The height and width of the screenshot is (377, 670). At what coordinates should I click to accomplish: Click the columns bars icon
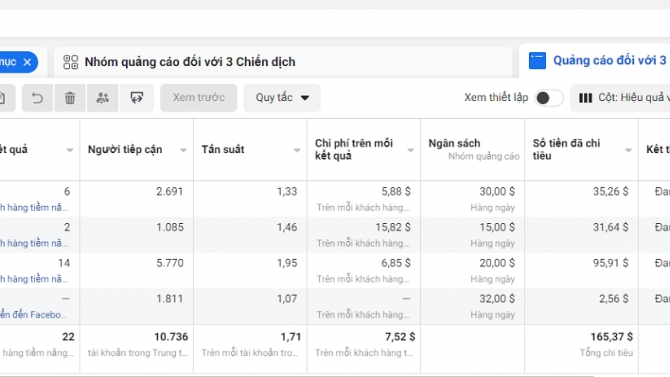pyautogui.click(x=585, y=98)
